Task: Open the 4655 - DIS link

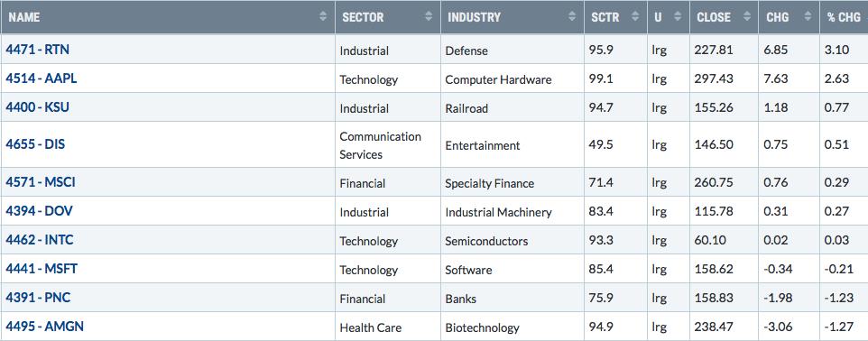Action: coord(35,144)
